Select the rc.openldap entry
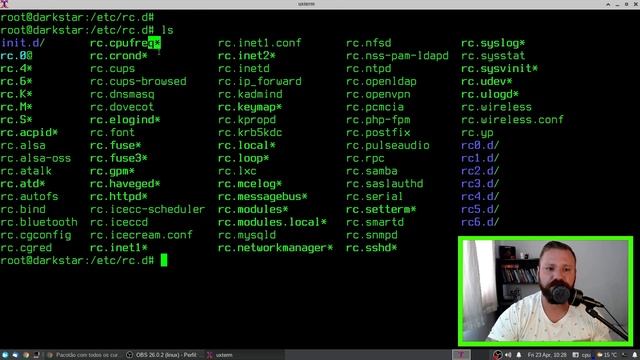The height and width of the screenshot is (360, 640). 381,81
